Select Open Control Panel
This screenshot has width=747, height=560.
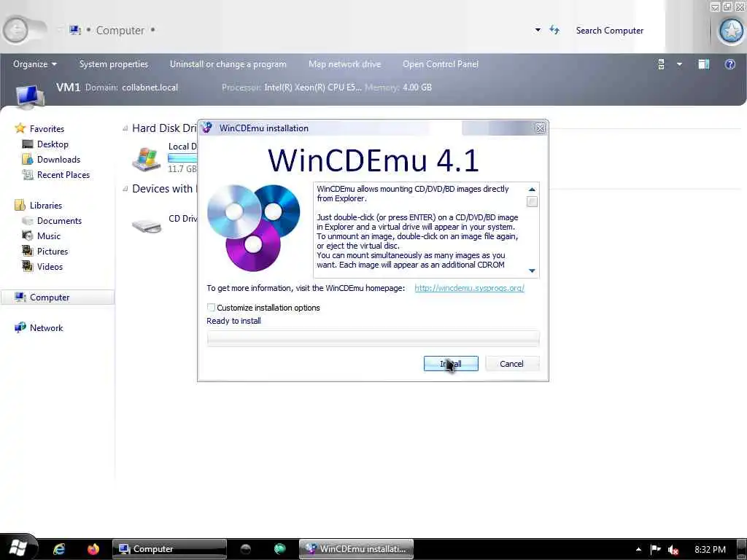[x=440, y=64]
